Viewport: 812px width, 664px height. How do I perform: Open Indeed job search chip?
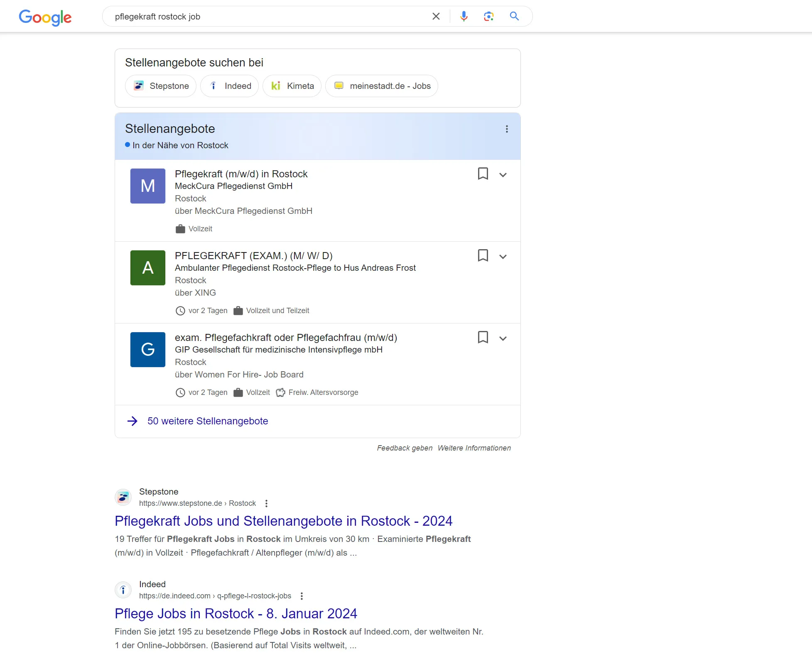click(x=230, y=86)
